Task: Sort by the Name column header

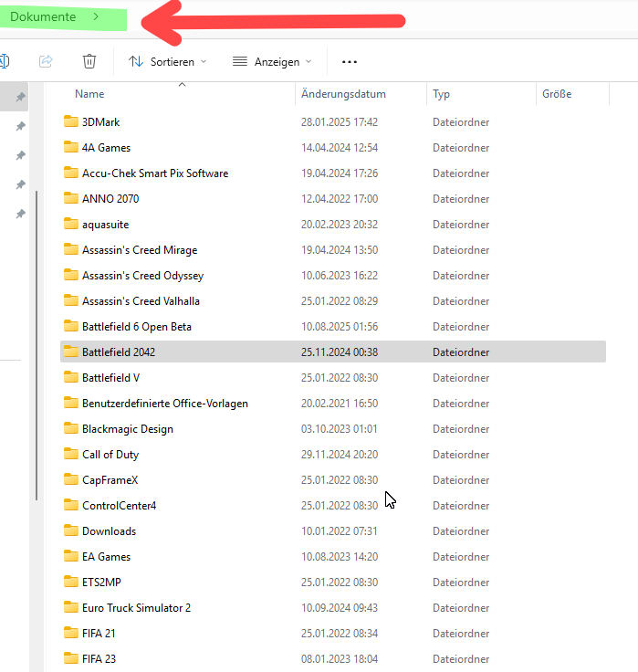Action: pyautogui.click(x=89, y=94)
